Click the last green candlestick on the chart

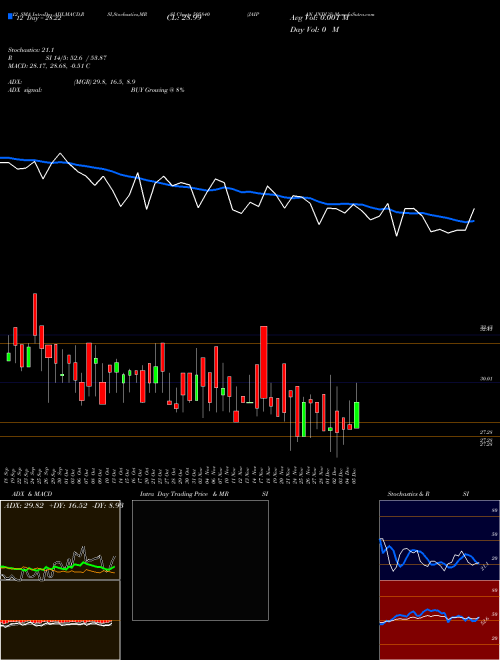click(356, 415)
